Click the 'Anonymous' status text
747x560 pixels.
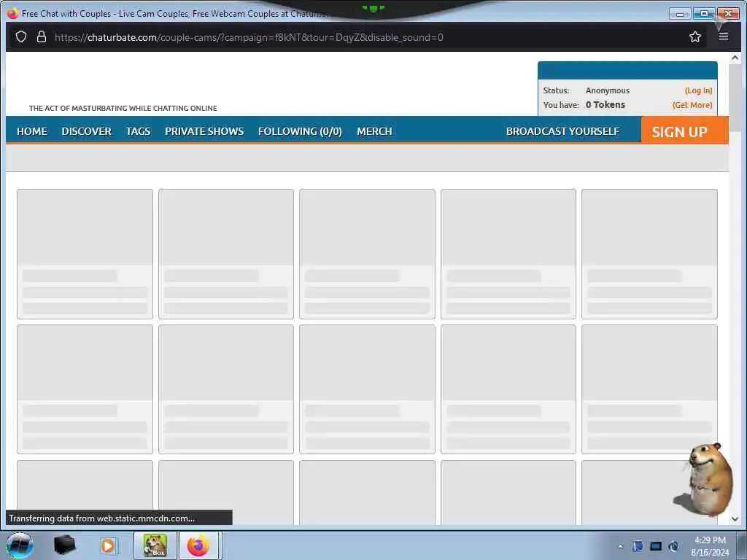point(608,90)
